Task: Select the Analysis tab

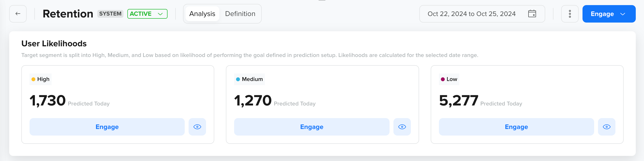Action: pos(202,14)
